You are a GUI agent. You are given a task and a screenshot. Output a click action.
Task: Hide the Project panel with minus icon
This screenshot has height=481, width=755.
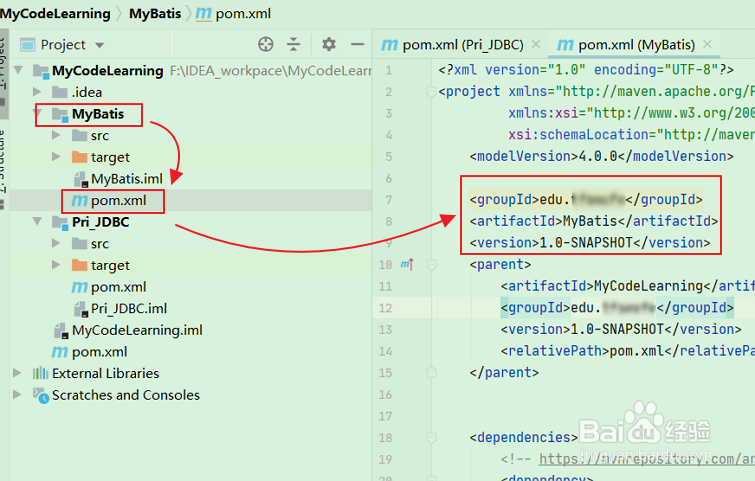357,44
